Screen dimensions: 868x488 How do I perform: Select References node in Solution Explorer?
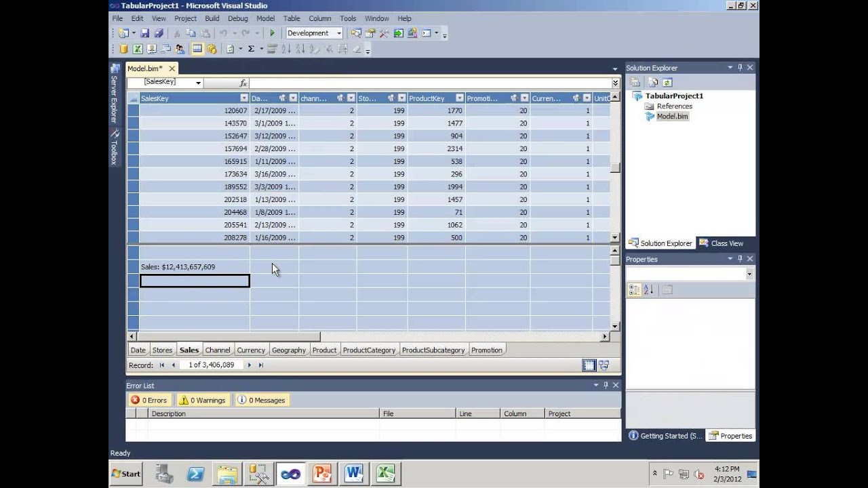[674, 106]
